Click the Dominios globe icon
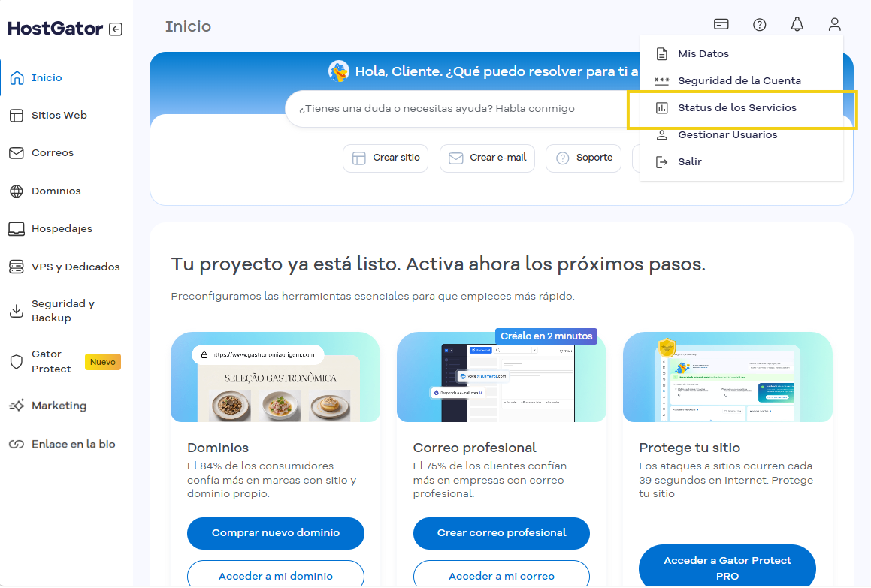Viewport: 871px width, 588px height. pyautogui.click(x=17, y=191)
